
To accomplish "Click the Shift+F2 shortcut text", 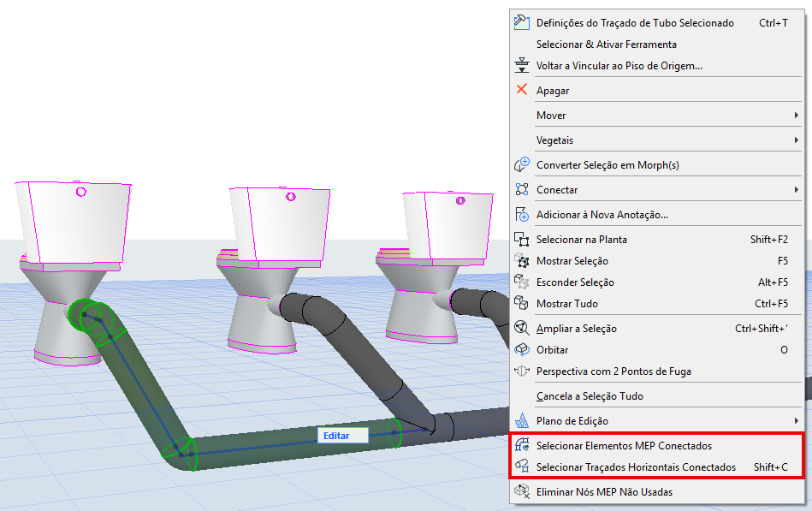I will (x=769, y=240).
